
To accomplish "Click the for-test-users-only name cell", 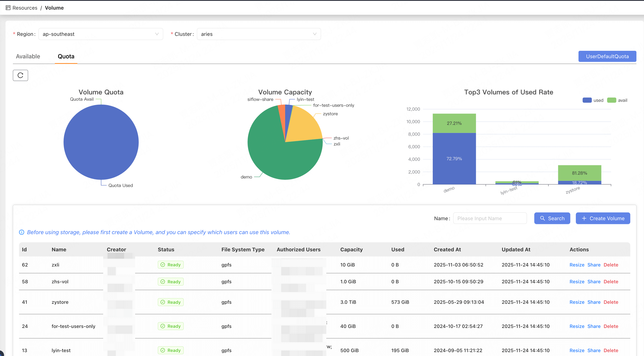I will pyautogui.click(x=73, y=326).
